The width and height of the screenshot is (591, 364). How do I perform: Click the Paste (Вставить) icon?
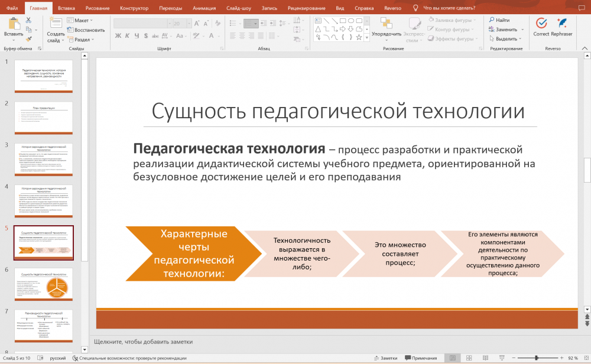click(13, 24)
